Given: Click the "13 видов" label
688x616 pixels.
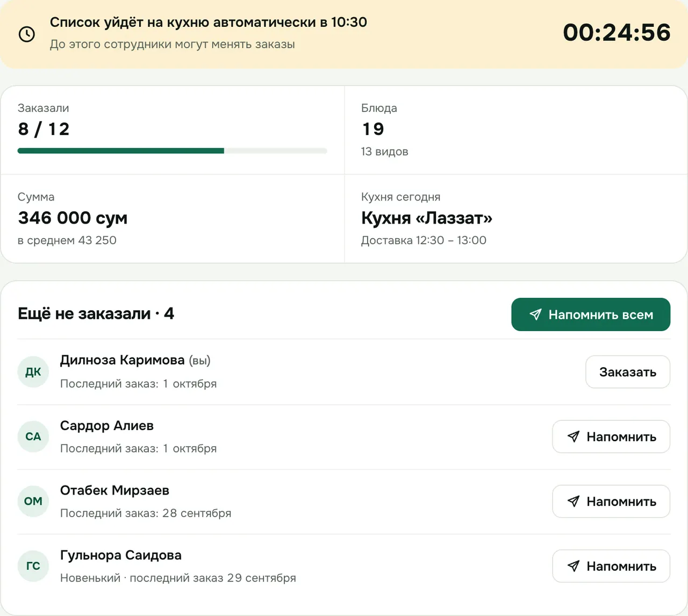Looking at the screenshot, I should (x=385, y=152).
